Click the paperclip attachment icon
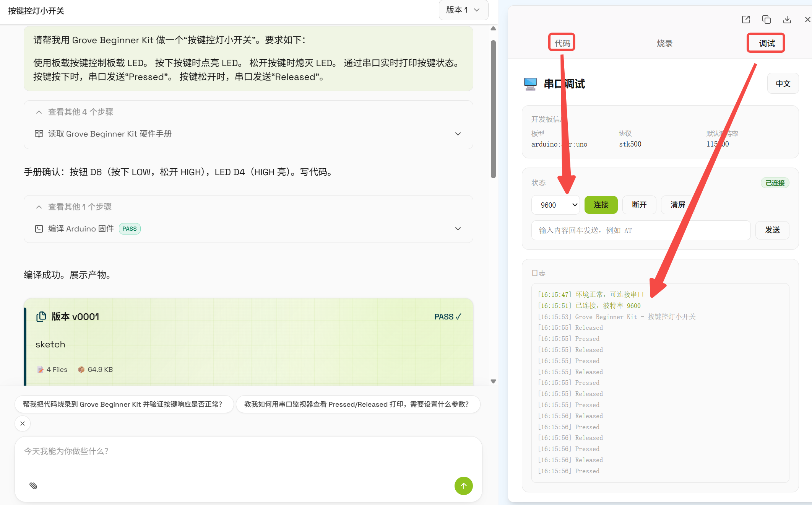The width and height of the screenshot is (812, 505). coord(33,485)
